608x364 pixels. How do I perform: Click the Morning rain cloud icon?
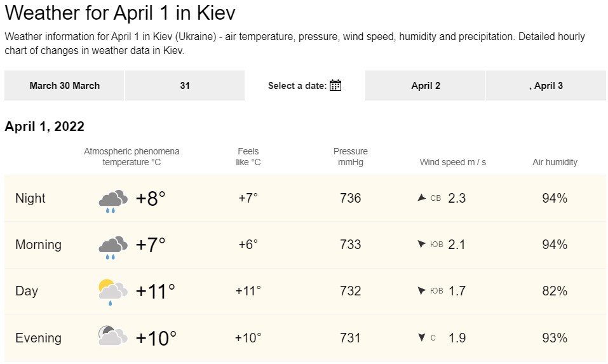(x=112, y=246)
